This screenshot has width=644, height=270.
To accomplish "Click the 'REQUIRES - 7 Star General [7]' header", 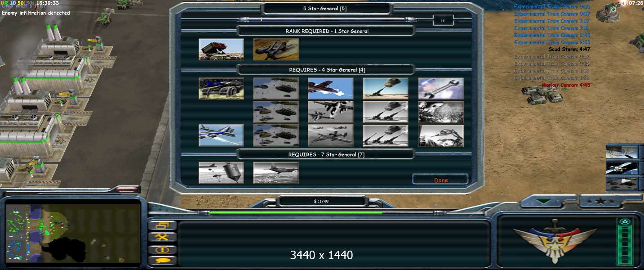I will pyautogui.click(x=327, y=154).
